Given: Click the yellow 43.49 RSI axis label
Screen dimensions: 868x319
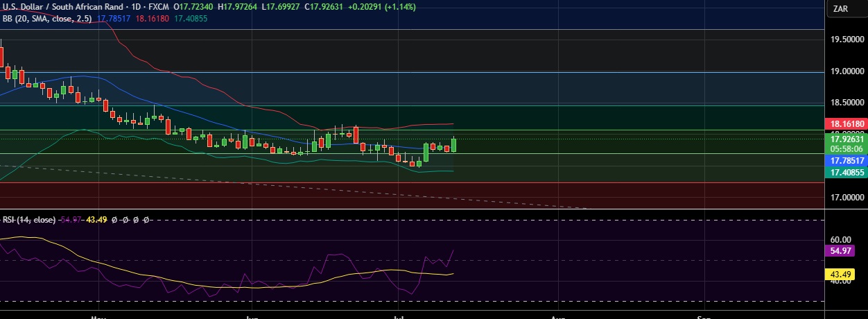Looking at the screenshot, I should [841, 275].
